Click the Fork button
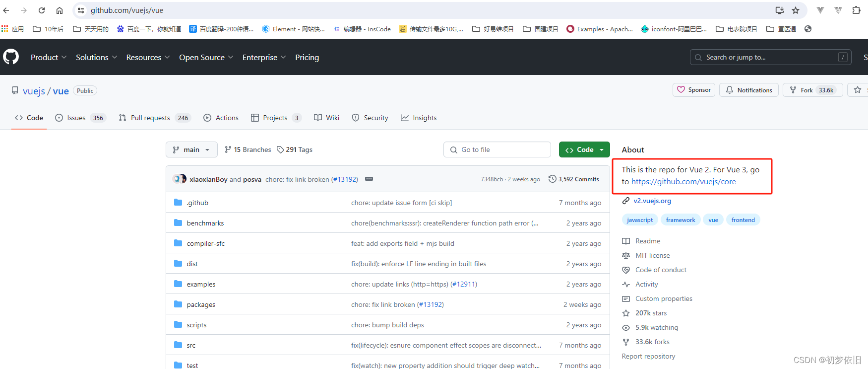 (812, 90)
